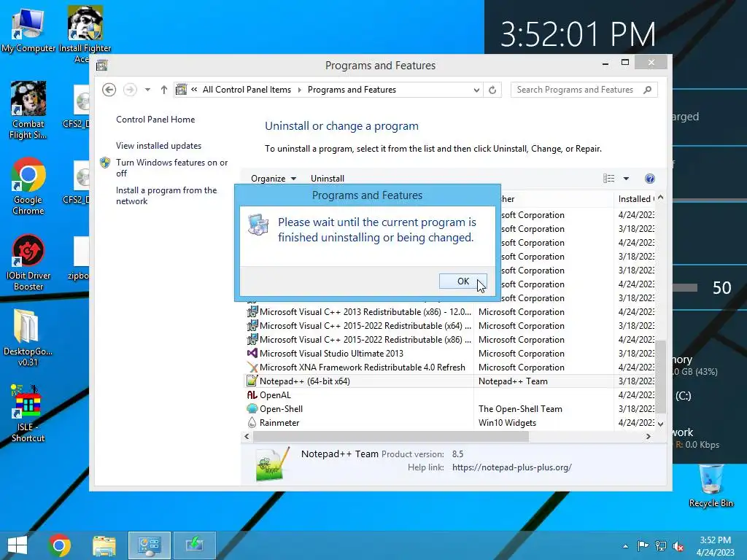Click The Open-Shell Team publisher cell
The height and width of the screenshot is (560, 747).
click(520, 408)
